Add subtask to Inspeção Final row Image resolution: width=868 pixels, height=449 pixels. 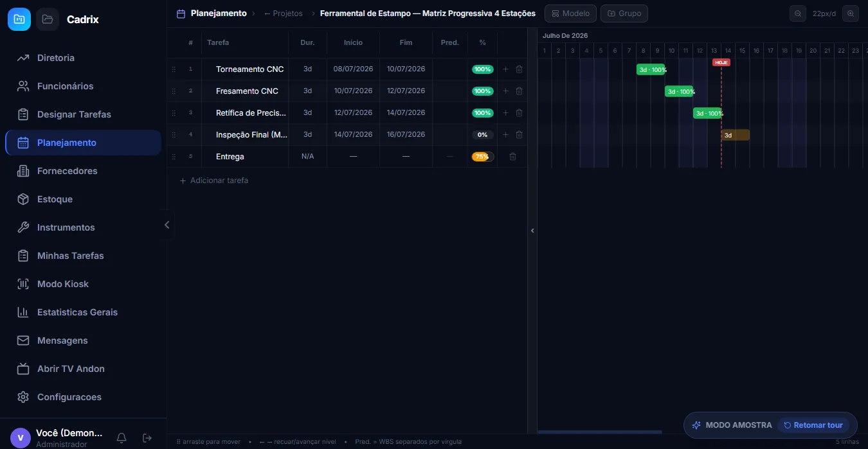pos(505,135)
